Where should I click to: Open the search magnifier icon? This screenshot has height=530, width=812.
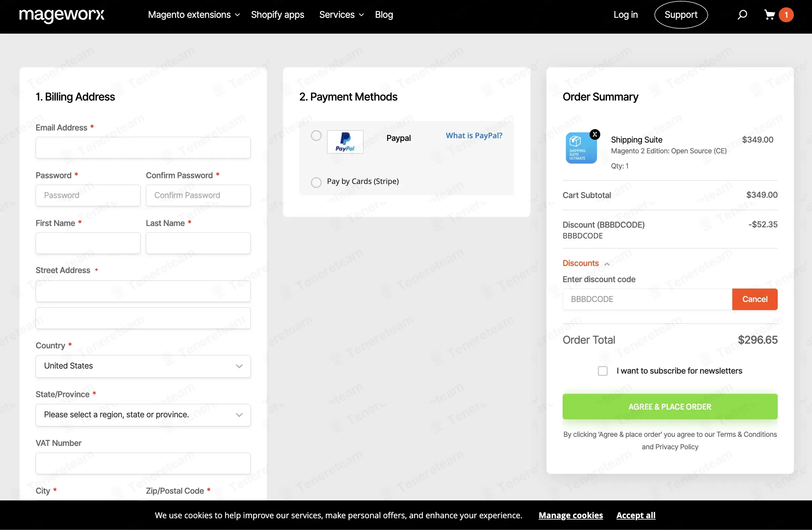(x=742, y=15)
